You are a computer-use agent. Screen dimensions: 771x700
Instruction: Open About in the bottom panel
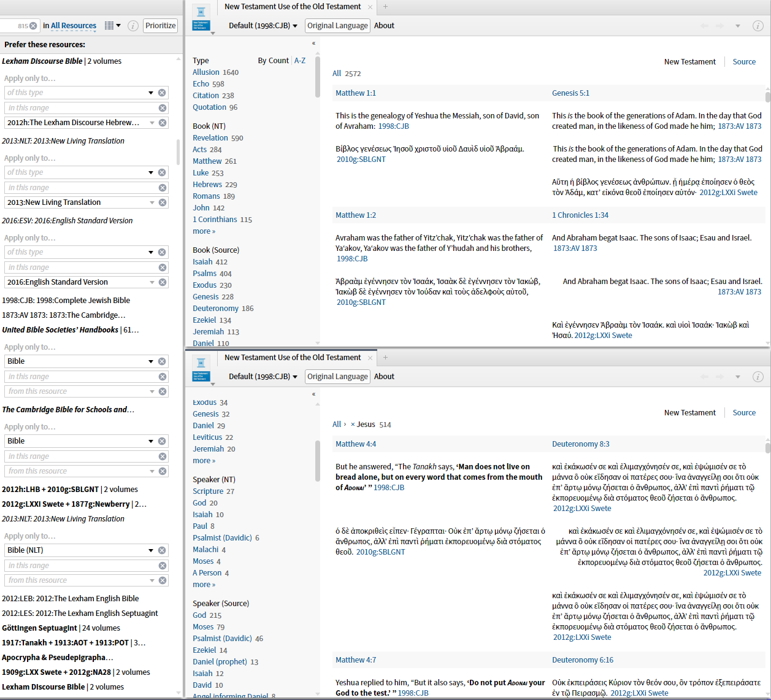(x=384, y=377)
